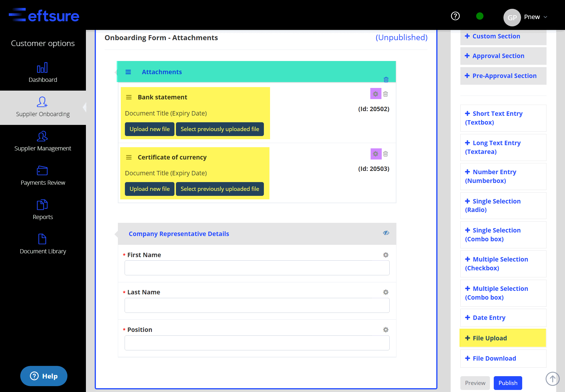Click the Bank statement drag handle icon
Screen dimensions: 565x392
(129, 97)
